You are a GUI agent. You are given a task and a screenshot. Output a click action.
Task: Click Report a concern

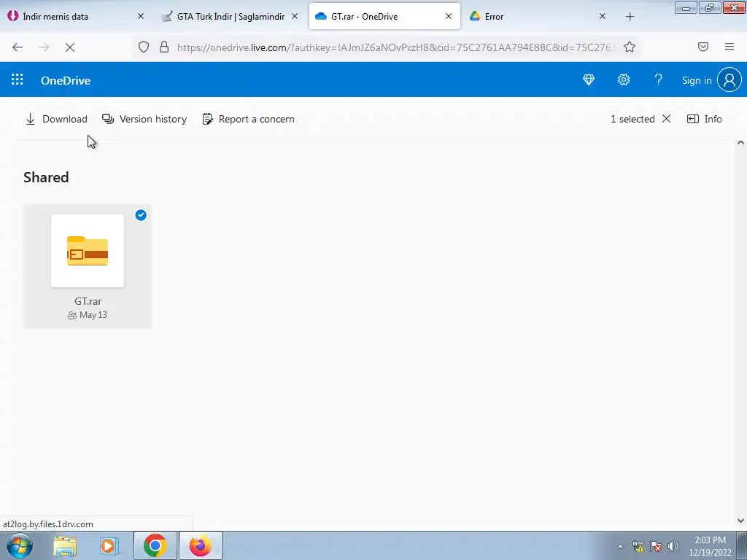coord(248,119)
